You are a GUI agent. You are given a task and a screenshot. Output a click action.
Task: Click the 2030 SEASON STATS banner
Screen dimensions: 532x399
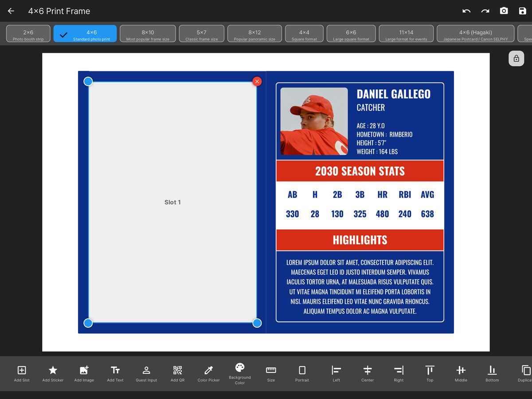[360, 171]
